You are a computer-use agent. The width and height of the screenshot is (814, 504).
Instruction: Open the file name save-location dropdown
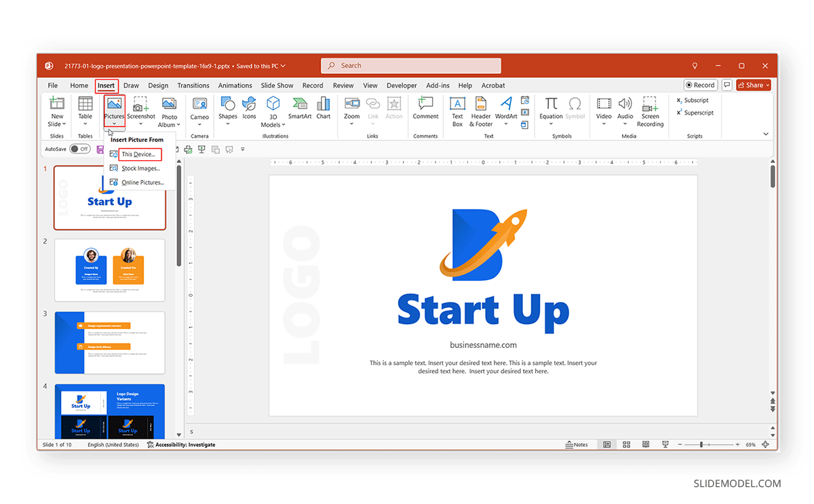point(283,66)
